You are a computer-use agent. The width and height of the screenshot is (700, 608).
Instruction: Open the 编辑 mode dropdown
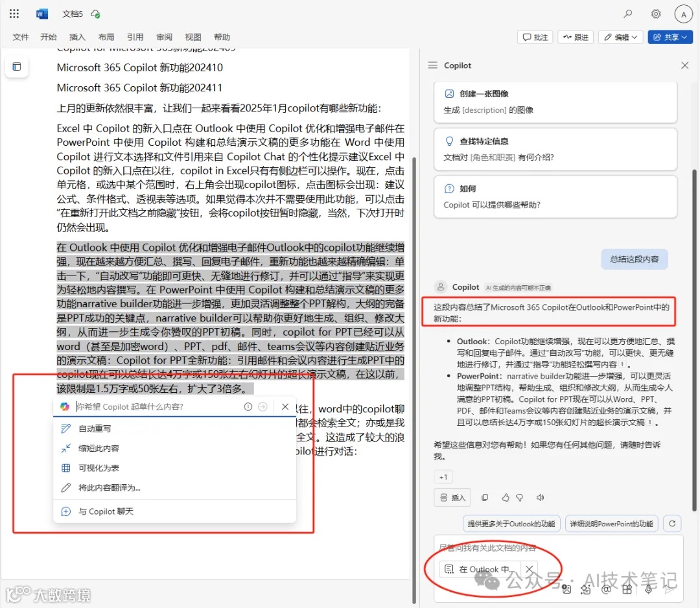click(x=620, y=37)
